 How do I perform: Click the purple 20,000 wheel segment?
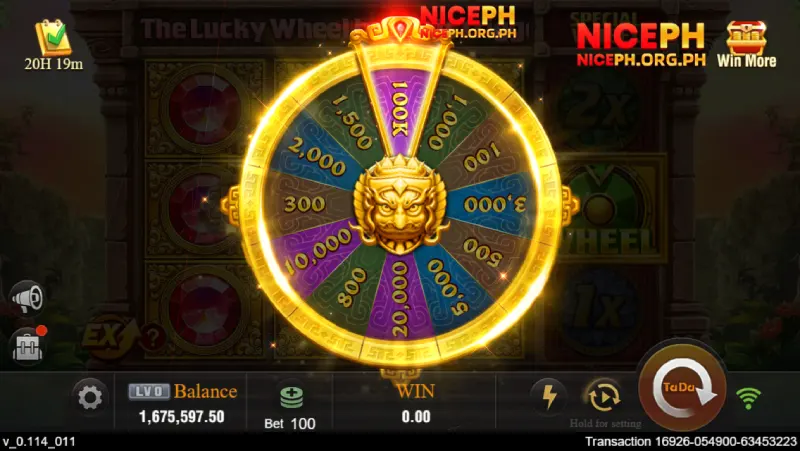coord(400,297)
